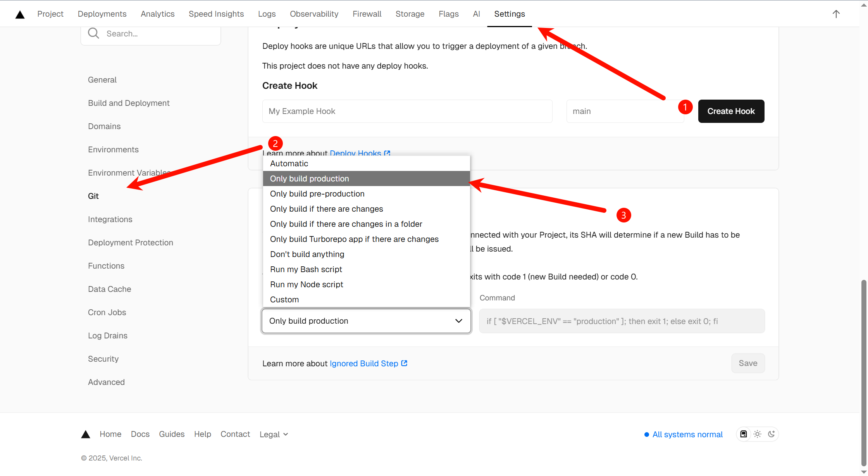This screenshot has height=476, width=868.
Task: Open the Project tab
Action: point(50,14)
